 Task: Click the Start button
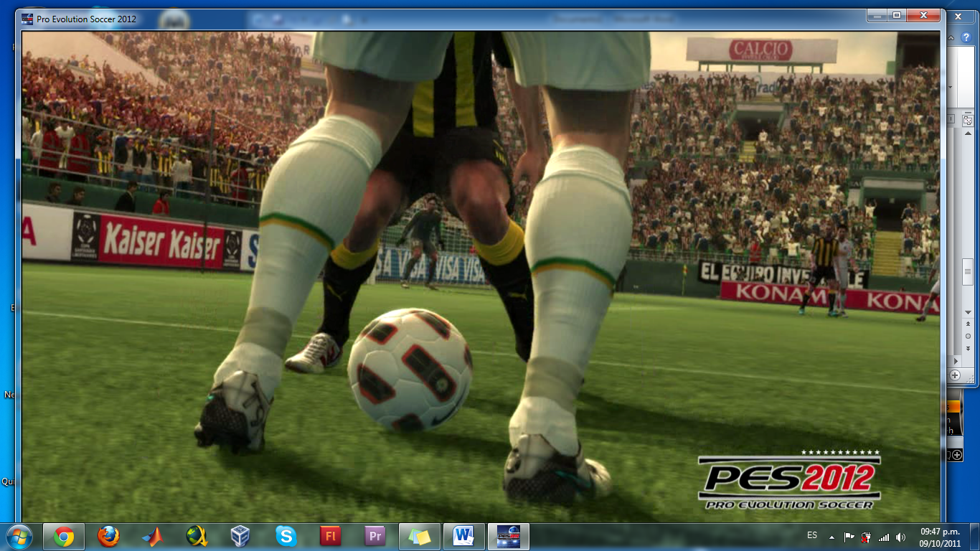tap(19, 534)
